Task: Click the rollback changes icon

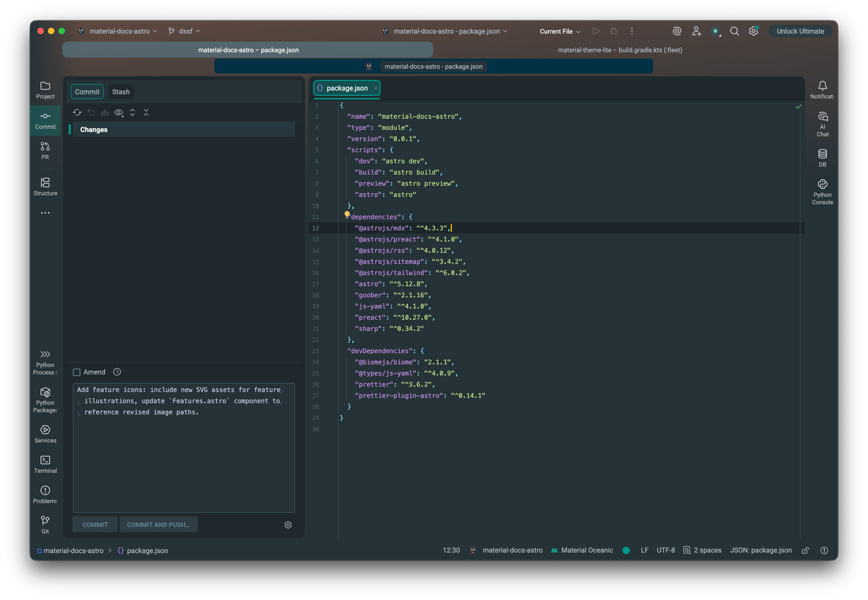Action: [x=91, y=113]
